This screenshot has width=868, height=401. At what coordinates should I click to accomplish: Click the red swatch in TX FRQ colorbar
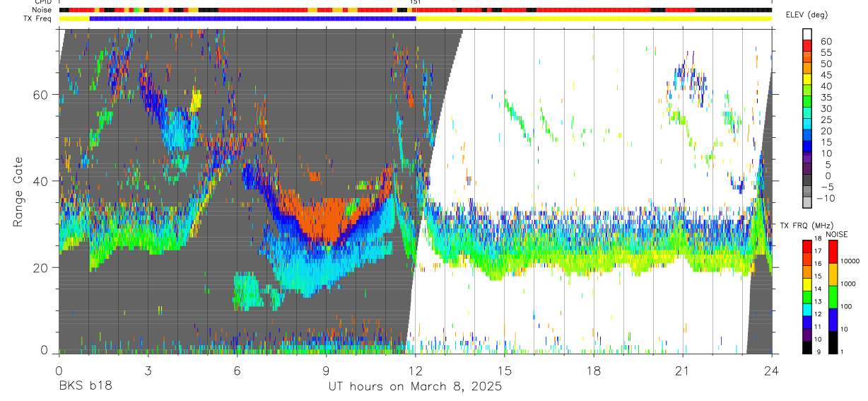[x=807, y=247]
